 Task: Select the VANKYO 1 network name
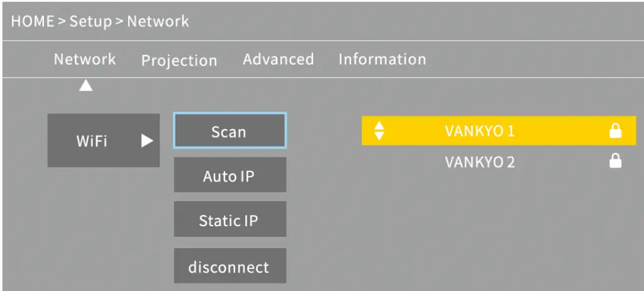pos(479,131)
